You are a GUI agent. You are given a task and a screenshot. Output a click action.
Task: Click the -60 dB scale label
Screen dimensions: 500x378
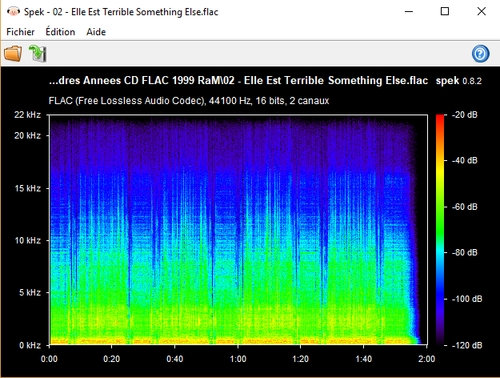click(465, 207)
